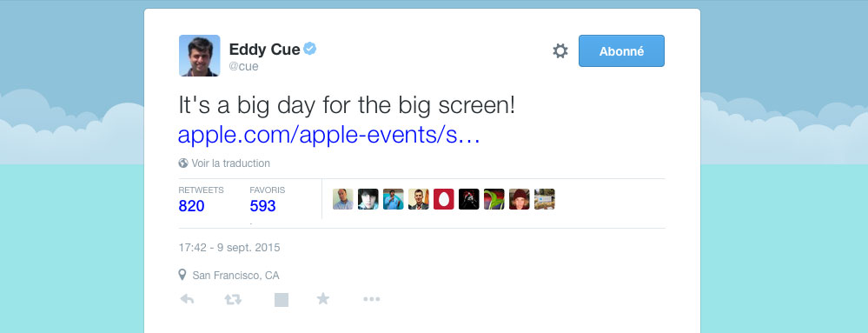The height and width of the screenshot is (333, 868).
Task: Open the @cue handle profile
Action: tap(243, 66)
